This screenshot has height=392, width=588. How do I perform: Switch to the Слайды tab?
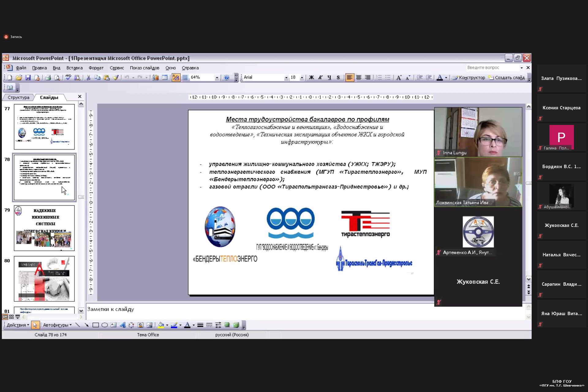tap(49, 97)
